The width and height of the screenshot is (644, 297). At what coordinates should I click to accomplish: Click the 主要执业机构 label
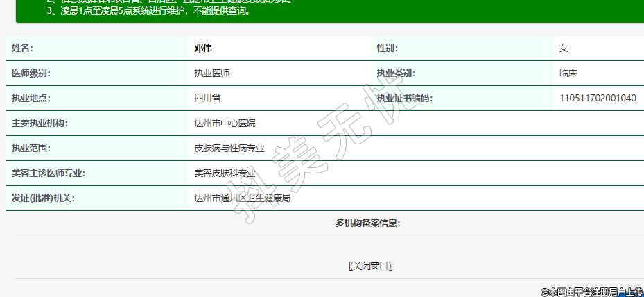40,123
